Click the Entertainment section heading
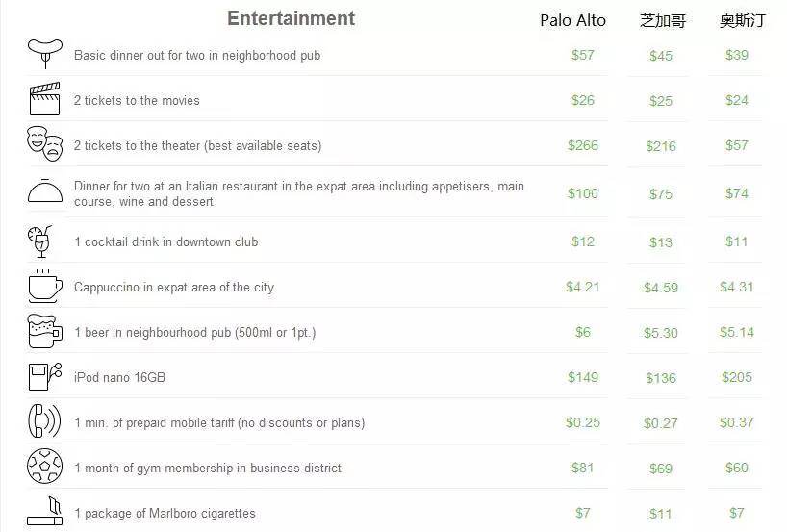Screen dimensions: 787x532 pyautogui.click(x=291, y=18)
